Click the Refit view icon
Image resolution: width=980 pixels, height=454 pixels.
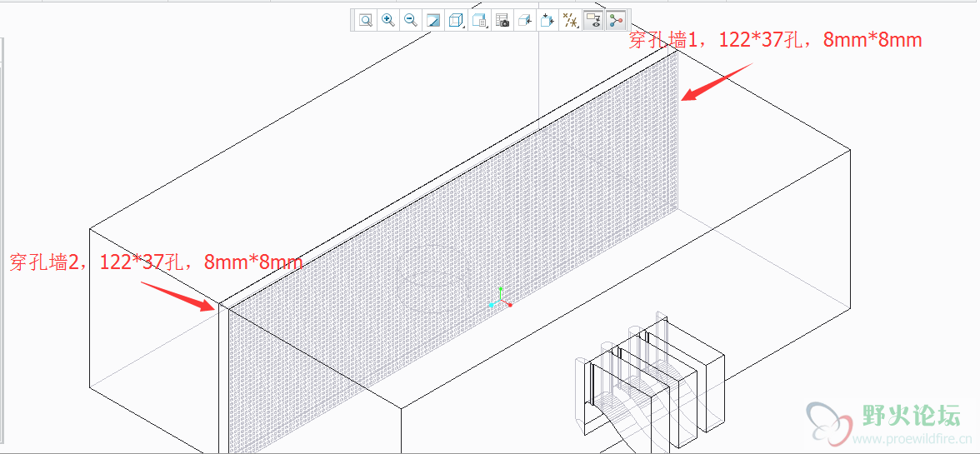click(x=366, y=20)
